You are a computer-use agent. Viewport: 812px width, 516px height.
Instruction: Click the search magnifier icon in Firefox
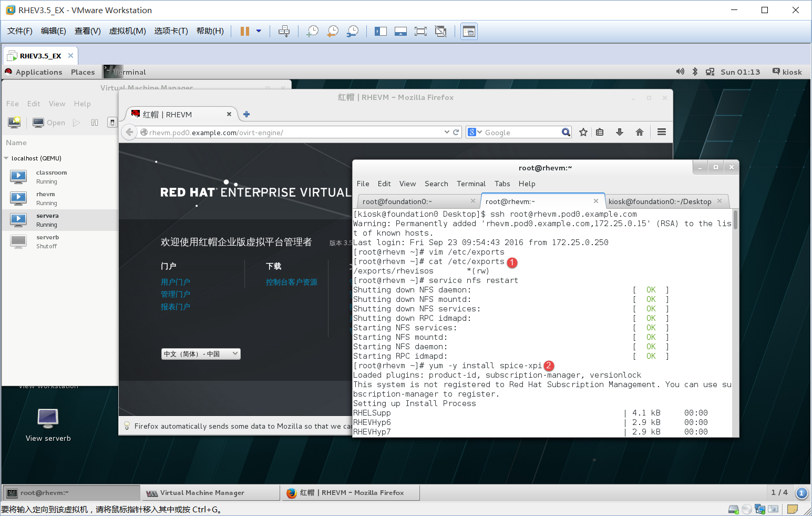[x=566, y=133]
